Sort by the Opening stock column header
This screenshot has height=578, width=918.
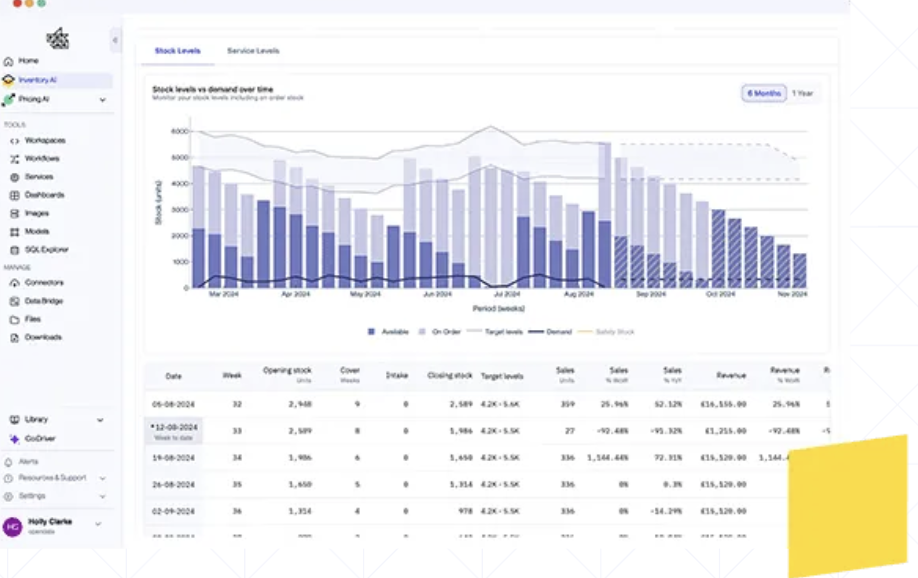(287, 371)
